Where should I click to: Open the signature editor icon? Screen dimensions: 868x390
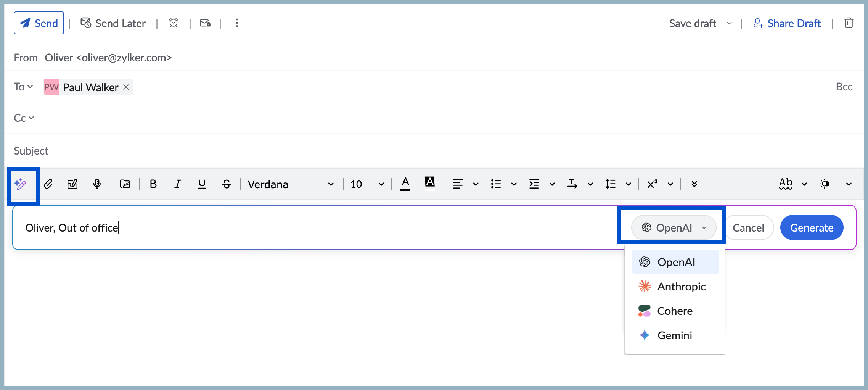[x=72, y=184]
